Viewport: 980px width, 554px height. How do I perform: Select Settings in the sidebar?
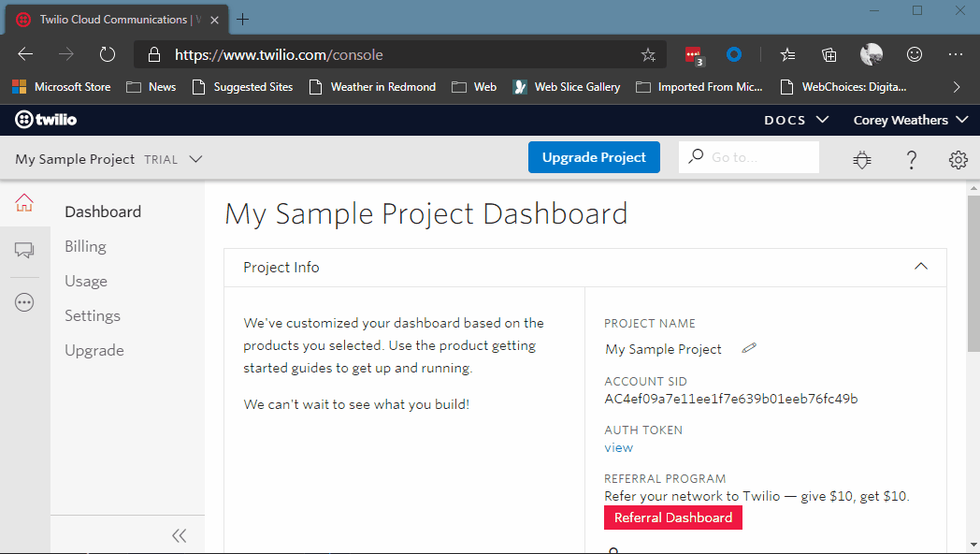(x=93, y=315)
